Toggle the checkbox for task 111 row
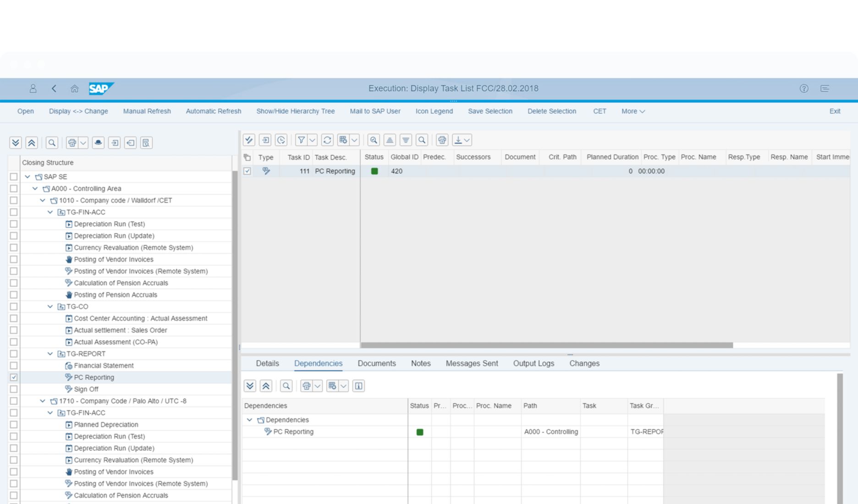The width and height of the screenshot is (858, 504). point(247,171)
